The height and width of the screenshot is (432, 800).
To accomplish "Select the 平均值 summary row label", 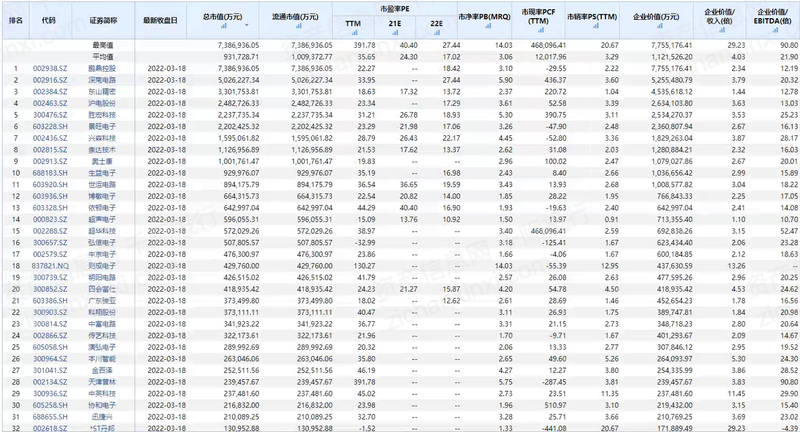I will tap(103, 57).
